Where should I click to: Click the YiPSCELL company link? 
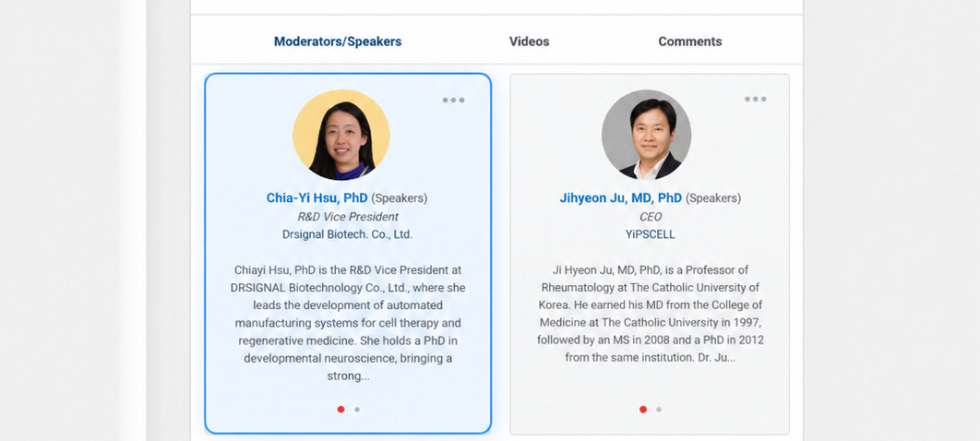click(x=650, y=235)
